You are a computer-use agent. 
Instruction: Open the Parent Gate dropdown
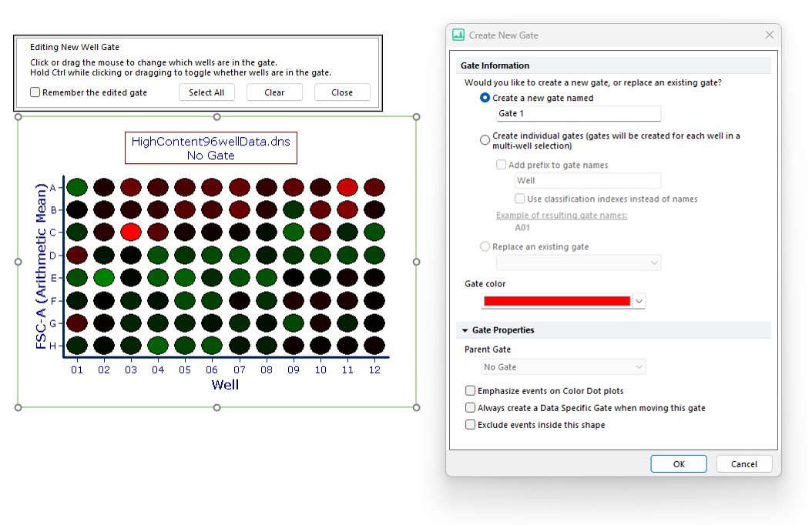[x=563, y=366]
